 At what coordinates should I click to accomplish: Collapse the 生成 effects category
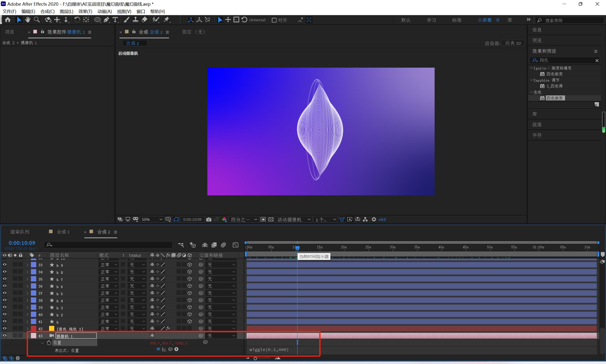pyautogui.click(x=531, y=92)
